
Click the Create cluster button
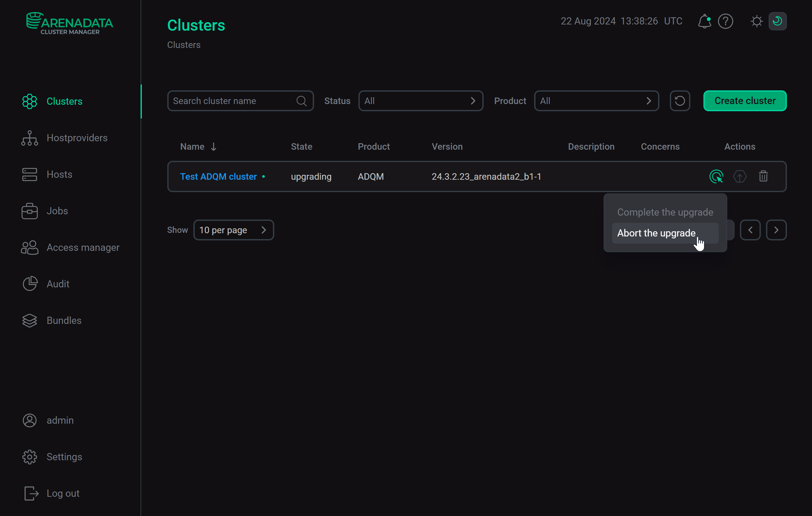744,101
